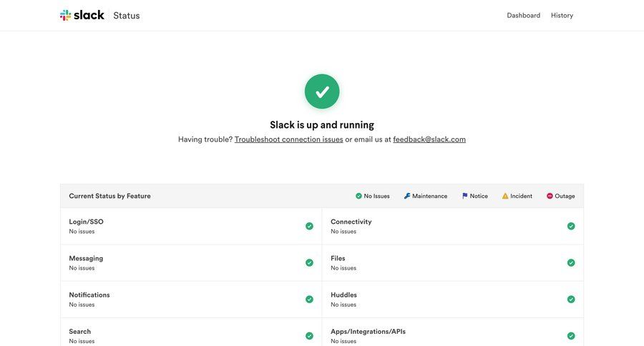Click the green check icon for Files
The width and height of the screenshot is (644, 346).
(x=571, y=262)
